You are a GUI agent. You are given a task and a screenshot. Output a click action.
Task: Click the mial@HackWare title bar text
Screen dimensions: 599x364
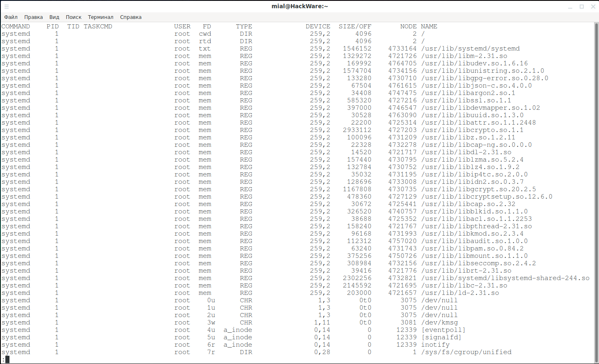[299, 6]
